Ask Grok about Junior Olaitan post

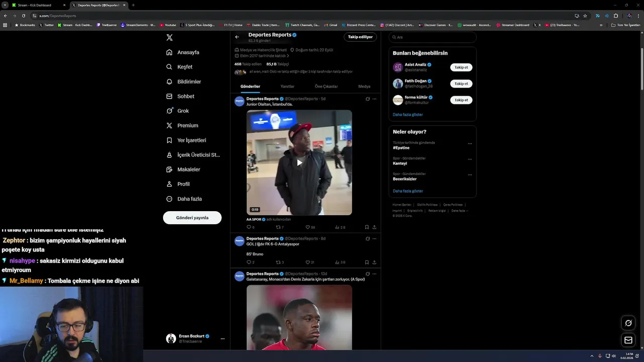click(367, 99)
